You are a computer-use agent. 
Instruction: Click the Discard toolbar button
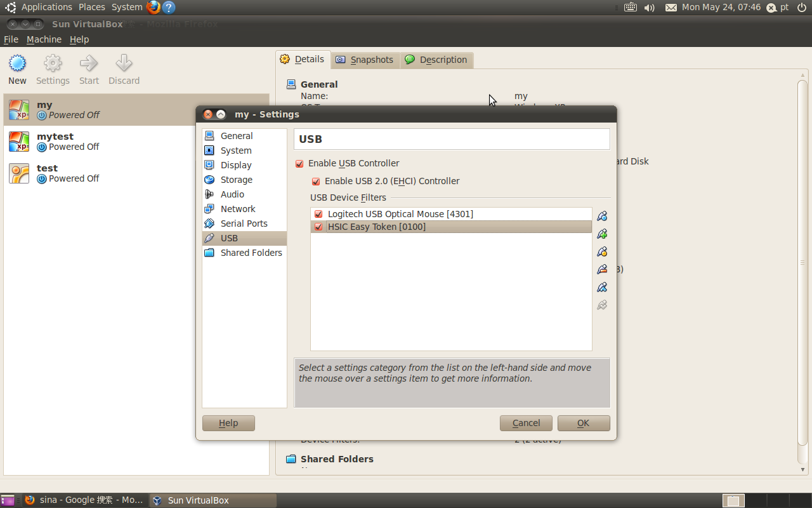click(124, 70)
